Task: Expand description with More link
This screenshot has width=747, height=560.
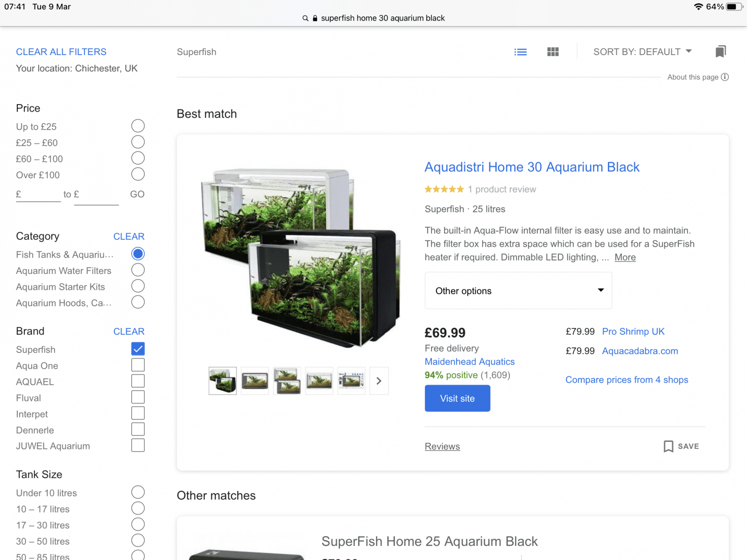Action: (x=625, y=257)
